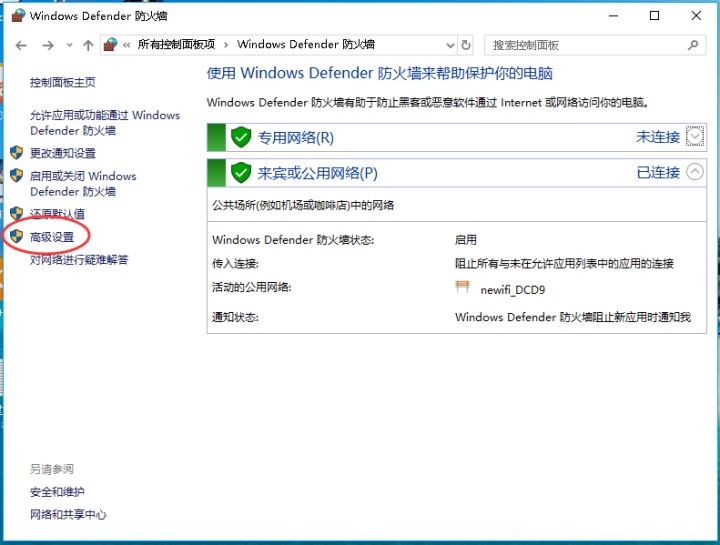
Task: Click 所有控制面板项 breadcrumb
Action: pyautogui.click(x=176, y=45)
